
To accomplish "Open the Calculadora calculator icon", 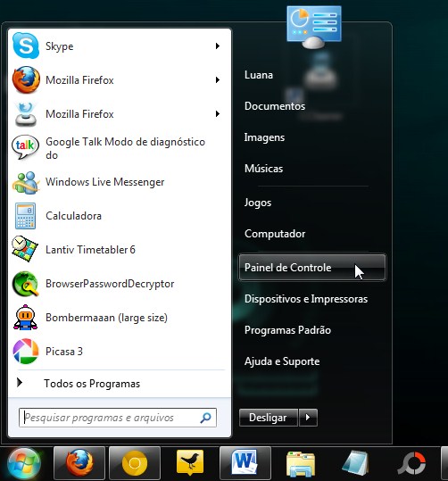I will tap(26, 216).
